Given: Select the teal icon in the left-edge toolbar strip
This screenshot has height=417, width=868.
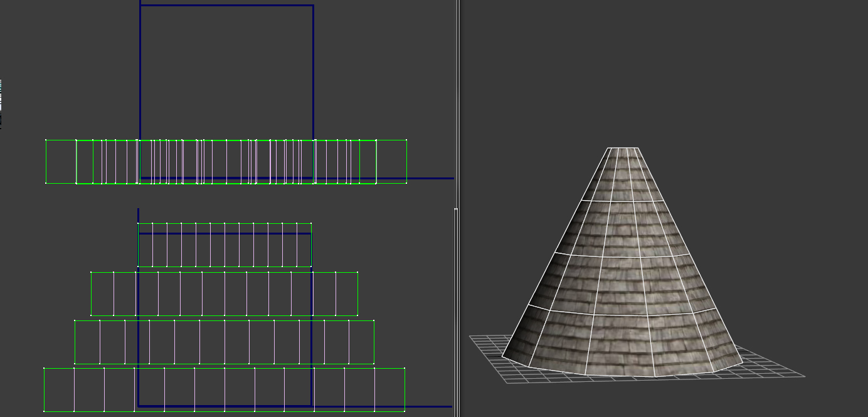Looking at the screenshot, I should [1, 87].
